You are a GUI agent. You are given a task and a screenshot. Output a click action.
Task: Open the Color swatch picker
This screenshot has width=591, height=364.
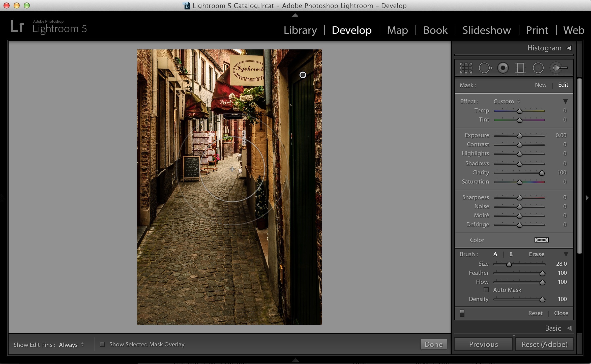click(541, 240)
